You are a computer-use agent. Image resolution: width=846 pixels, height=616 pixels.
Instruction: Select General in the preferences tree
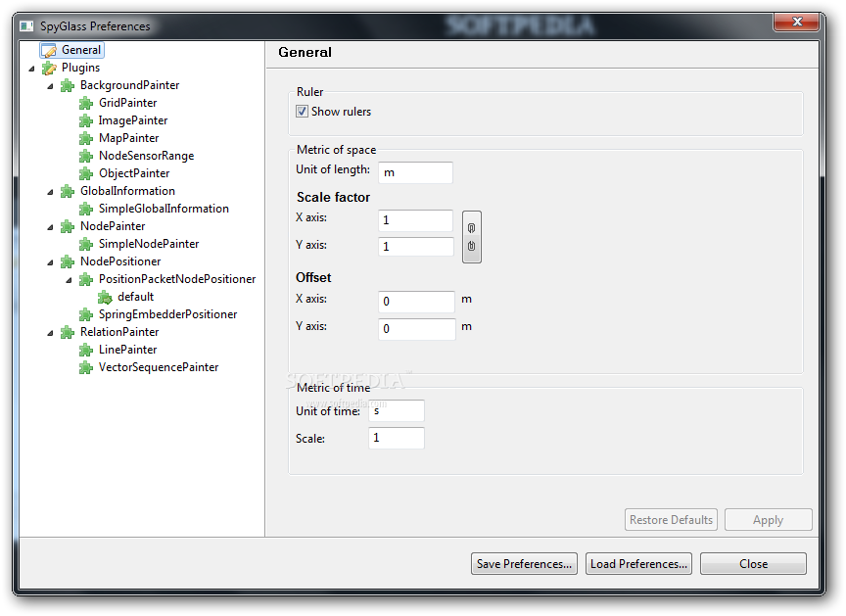(x=81, y=50)
